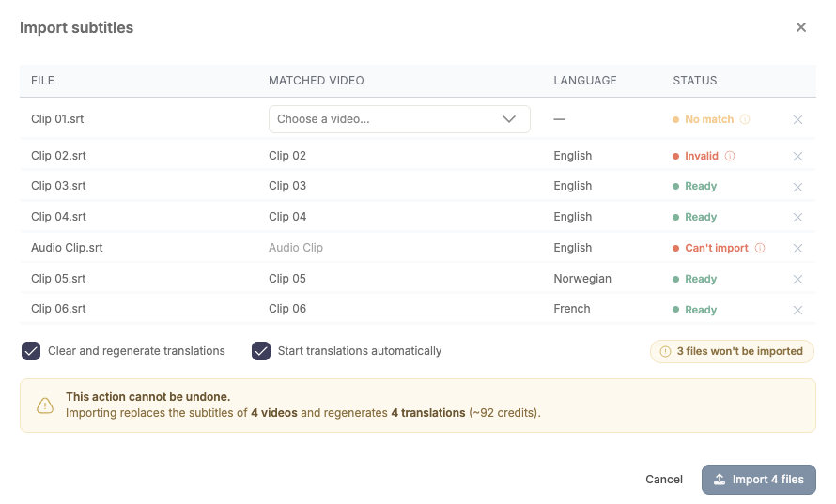Remove Clip 06.srt row
Screen dimensions: 836x504
point(797,310)
